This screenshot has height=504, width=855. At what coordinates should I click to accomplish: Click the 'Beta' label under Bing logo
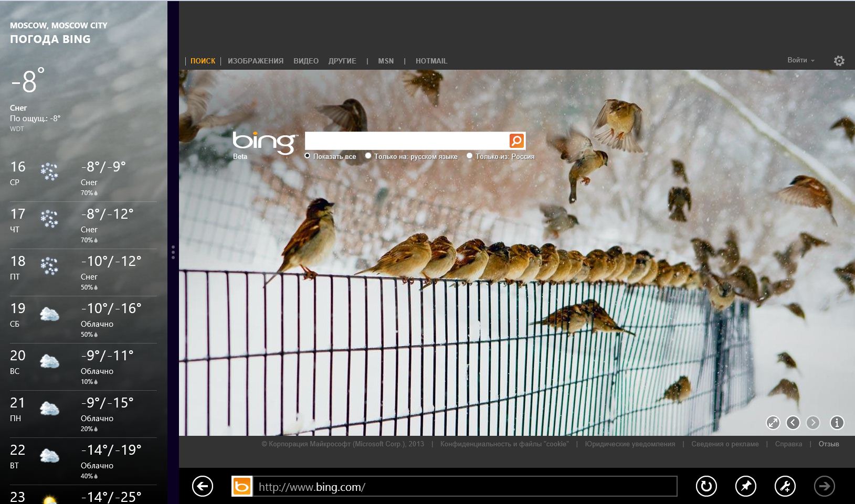tap(240, 157)
